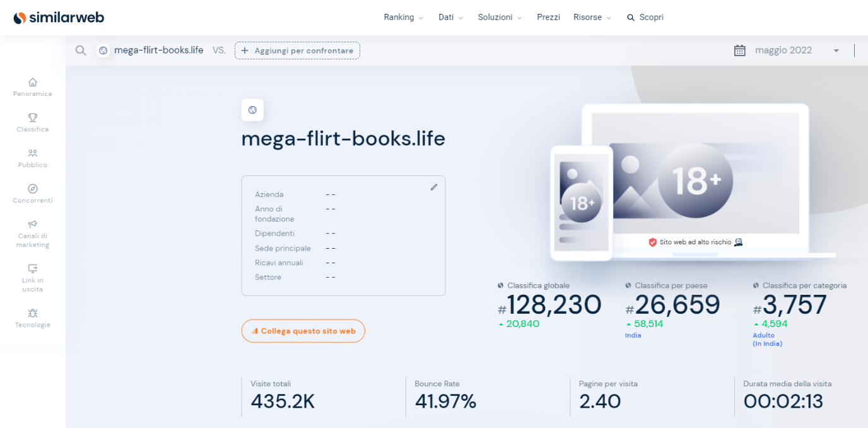Click global rank #128,230

549,306
